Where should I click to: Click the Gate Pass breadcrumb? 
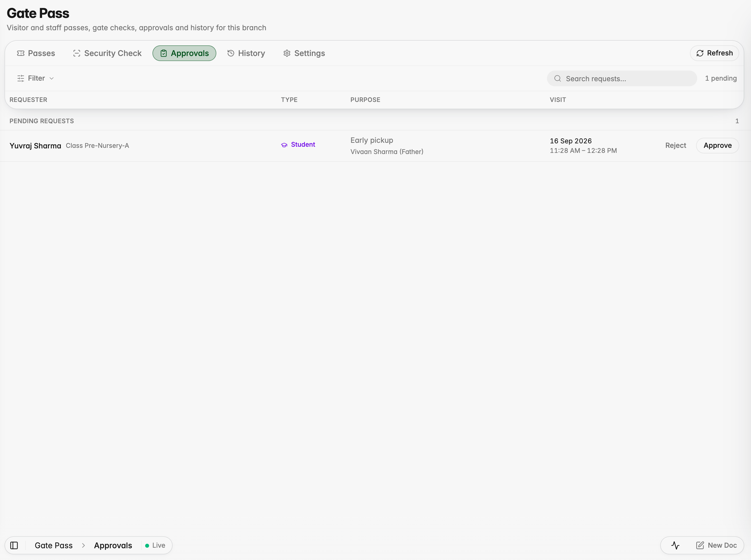[54, 545]
